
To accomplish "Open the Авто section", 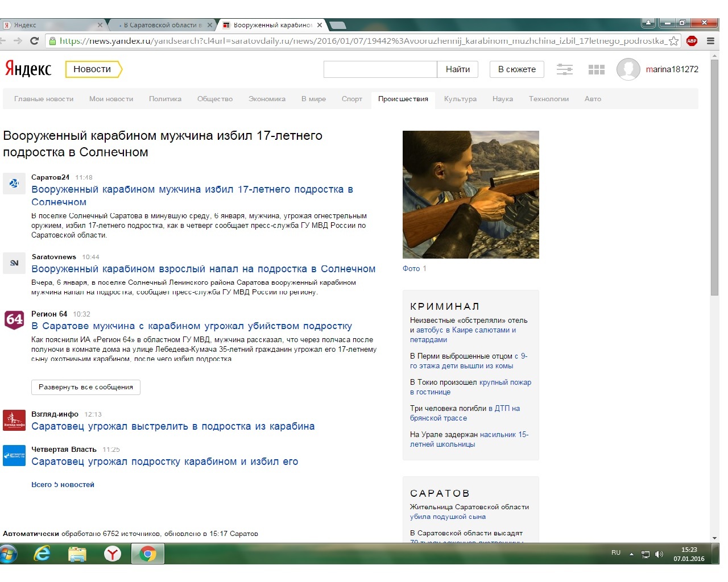I will tap(593, 99).
